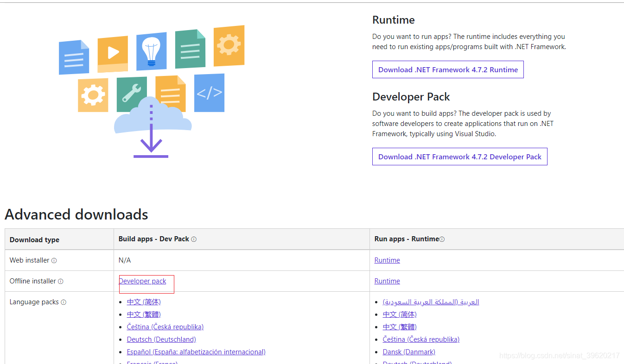This screenshot has width=624, height=364.
Task: Select Čeština Runtime language pack
Action: tap(421, 339)
